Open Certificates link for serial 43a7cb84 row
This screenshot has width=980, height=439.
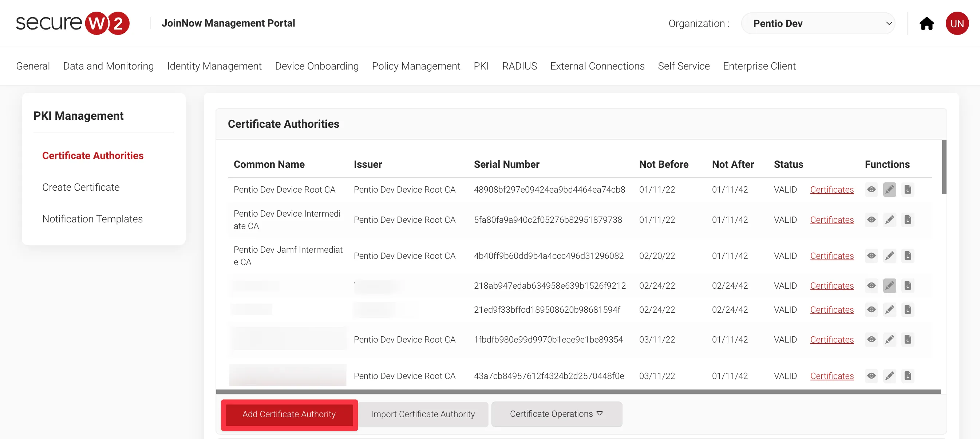(831, 376)
